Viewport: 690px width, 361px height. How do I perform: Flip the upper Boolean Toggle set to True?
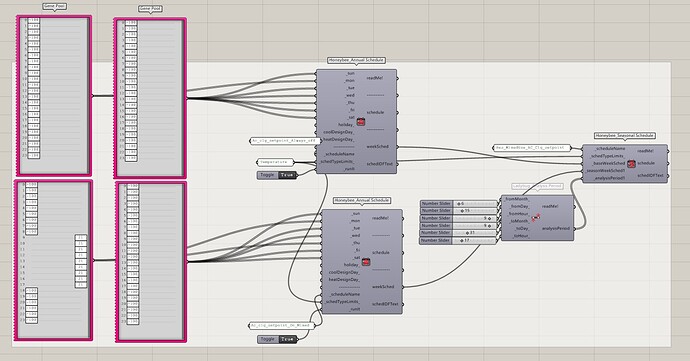pyautogui.click(x=277, y=175)
